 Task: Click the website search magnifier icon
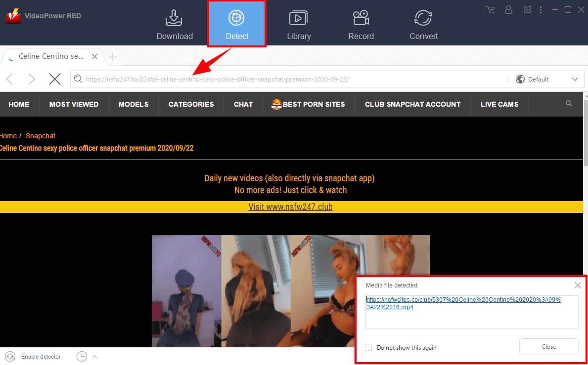click(x=569, y=103)
